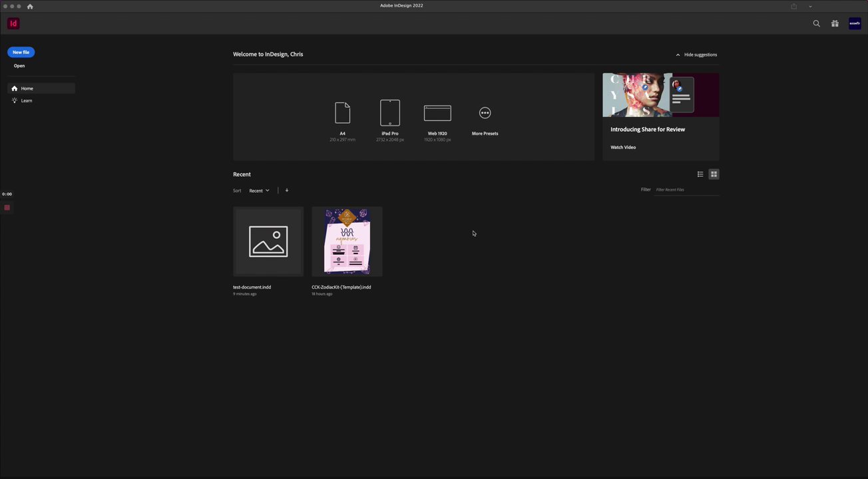Screen dimensions: 868x479
Task: Switch to list view of recent files
Action: point(700,174)
